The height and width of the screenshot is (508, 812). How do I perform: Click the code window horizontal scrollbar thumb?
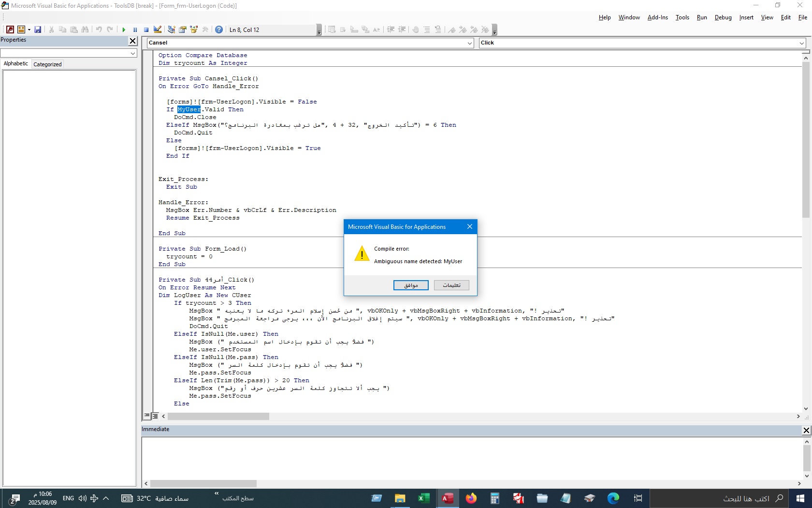click(x=218, y=416)
